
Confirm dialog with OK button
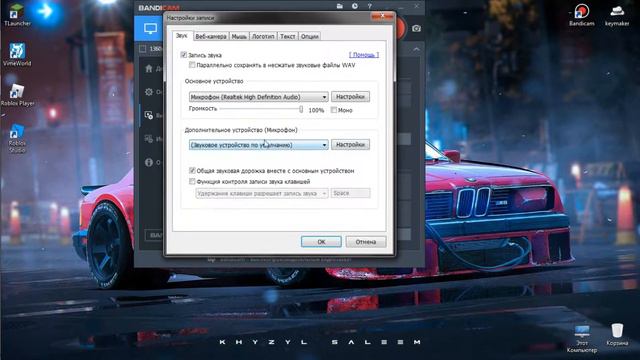321,242
